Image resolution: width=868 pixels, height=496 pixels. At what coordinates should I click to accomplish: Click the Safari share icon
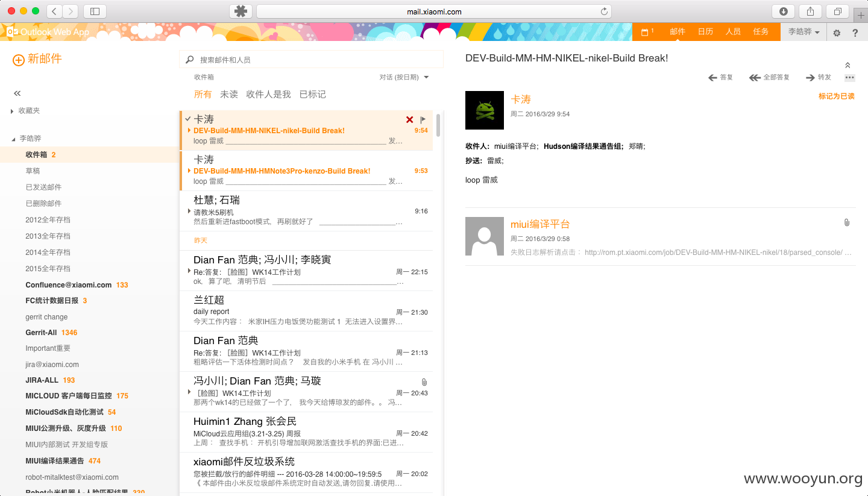click(x=810, y=11)
